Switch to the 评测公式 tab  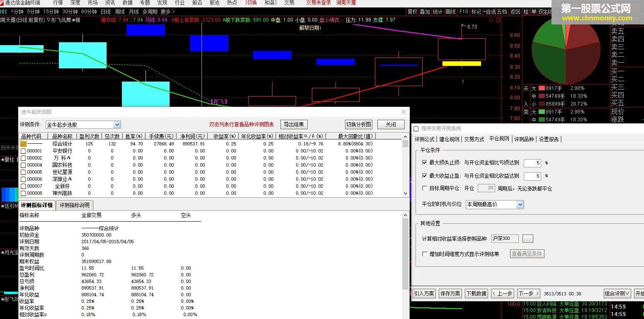point(425,139)
